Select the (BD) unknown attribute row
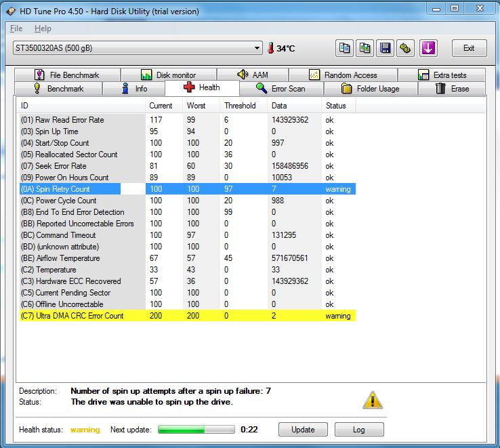The width and height of the screenshot is (500, 448). click(188, 247)
